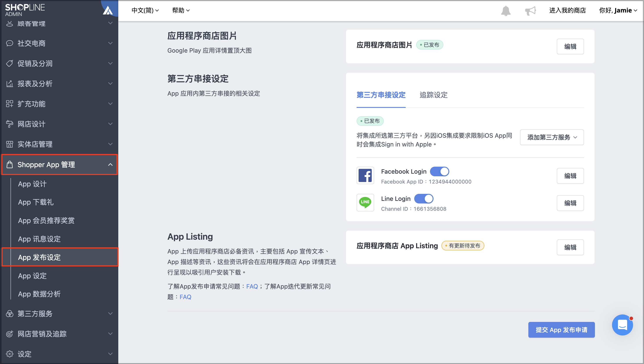This screenshot has width=644, height=364.
Task: Edit the 应用程序商店图片 section
Action: [x=570, y=46]
